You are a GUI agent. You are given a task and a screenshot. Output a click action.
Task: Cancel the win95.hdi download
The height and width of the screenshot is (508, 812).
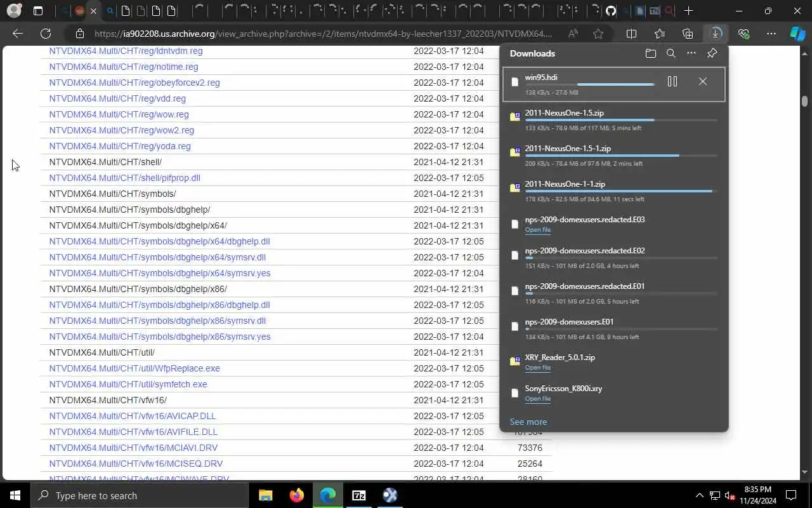(x=702, y=81)
